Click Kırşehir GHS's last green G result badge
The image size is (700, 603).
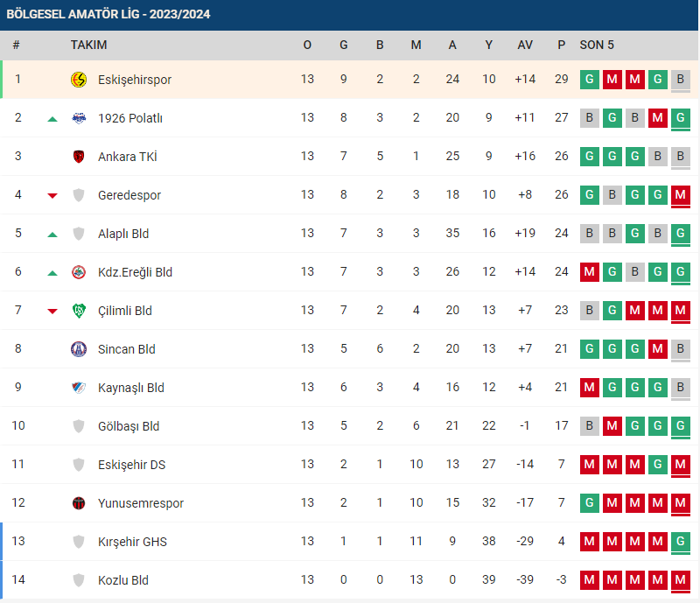point(681,542)
